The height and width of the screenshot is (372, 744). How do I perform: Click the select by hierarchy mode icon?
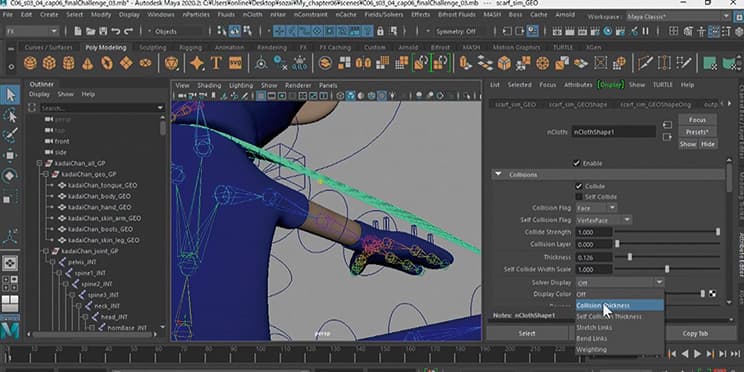(222, 31)
